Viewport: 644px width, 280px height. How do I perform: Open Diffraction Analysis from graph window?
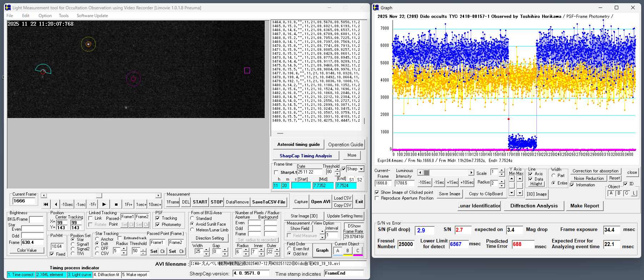pos(534,206)
